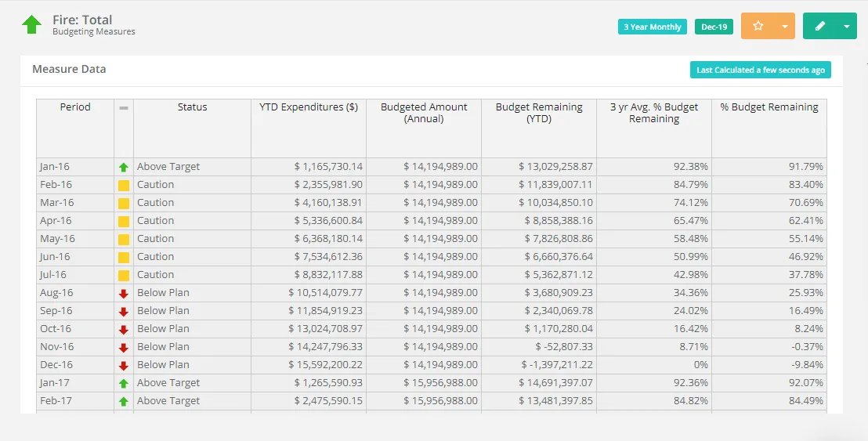The height and width of the screenshot is (441, 868).
Task: Click the gray dash status column header
Action: coord(123,108)
